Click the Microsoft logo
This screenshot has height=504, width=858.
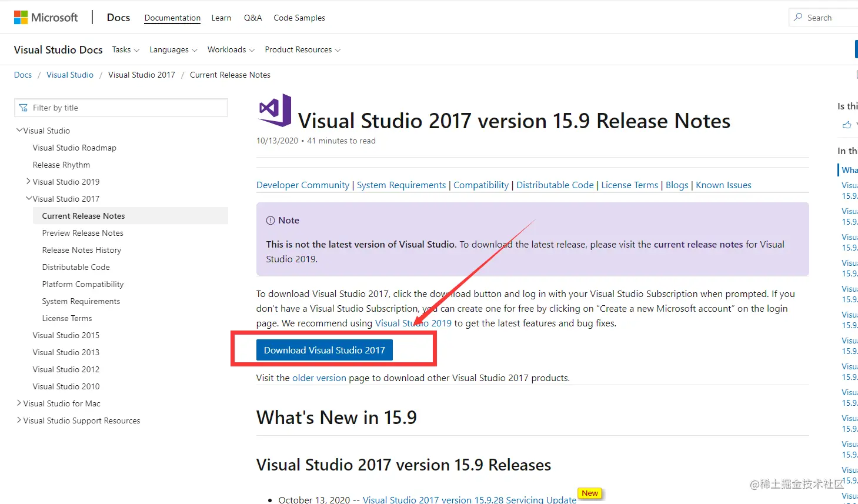[46, 18]
